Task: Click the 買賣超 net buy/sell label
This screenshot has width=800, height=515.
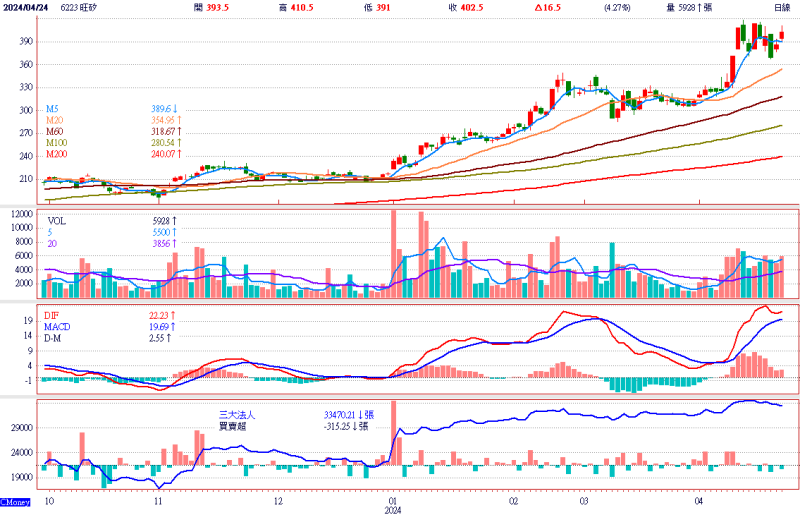Action: coord(234,425)
